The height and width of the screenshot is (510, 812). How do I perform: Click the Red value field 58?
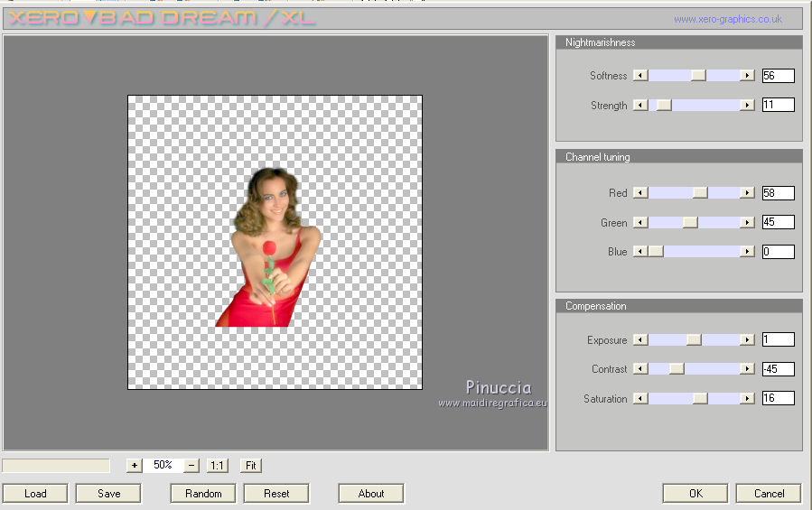(778, 192)
